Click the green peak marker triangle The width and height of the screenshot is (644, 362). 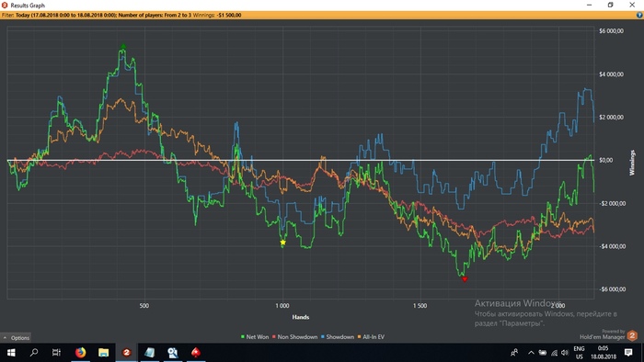[x=123, y=46]
